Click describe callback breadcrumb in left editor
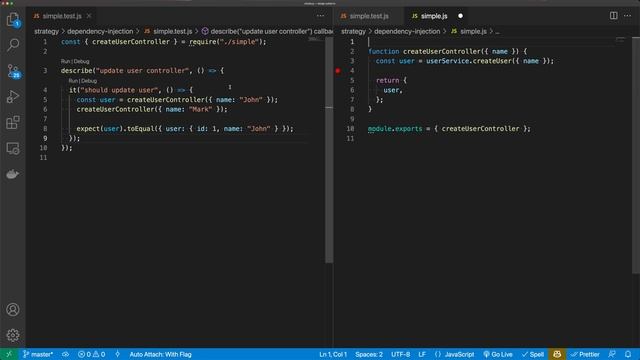This screenshot has height=360, width=640. [267, 31]
